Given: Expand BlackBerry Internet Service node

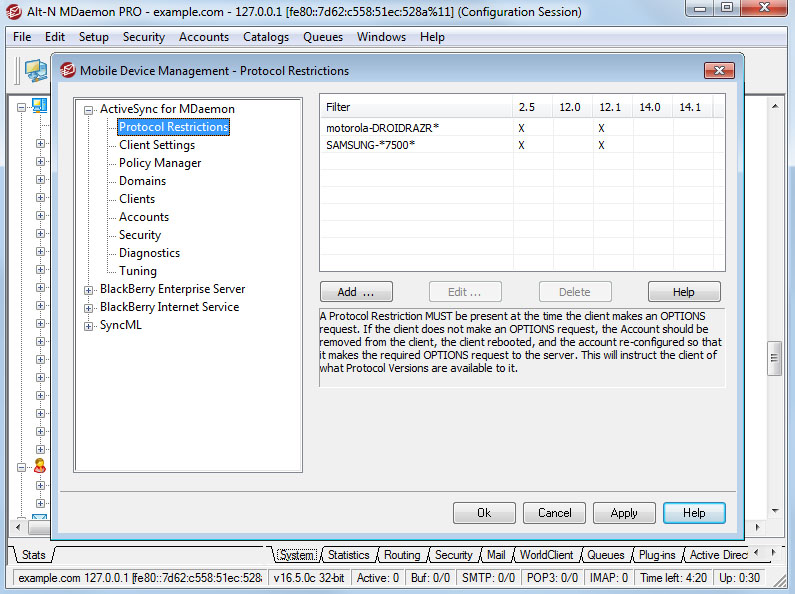Looking at the screenshot, I should 88,308.
